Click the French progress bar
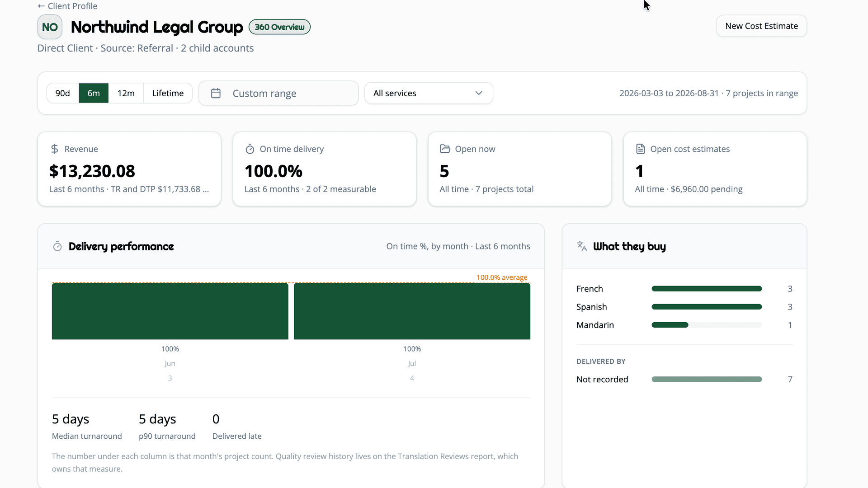The height and width of the screenshot is (488, 868). (707, 289)
